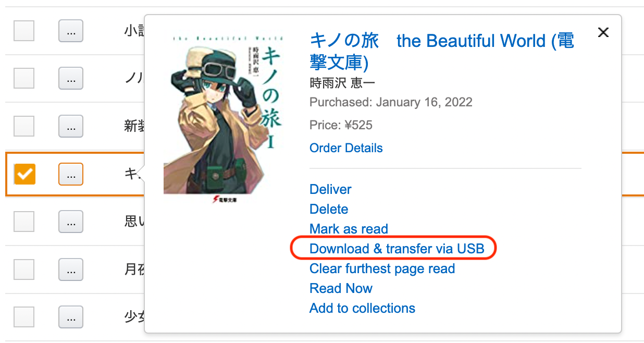Tick the checkbox for the 新装 row
The image size is (644, 343).
[x=24, y=126]
